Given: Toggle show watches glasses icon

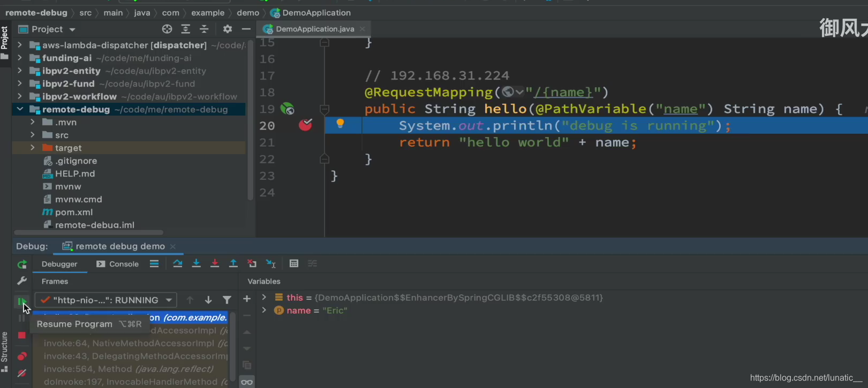Looking at the screenshot, I should tap(247, 382).
